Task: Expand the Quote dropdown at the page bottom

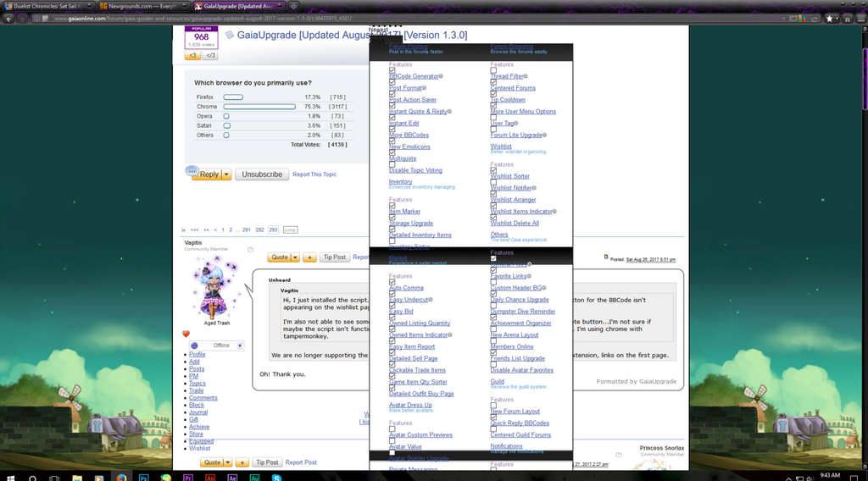Action: point(227,462)
